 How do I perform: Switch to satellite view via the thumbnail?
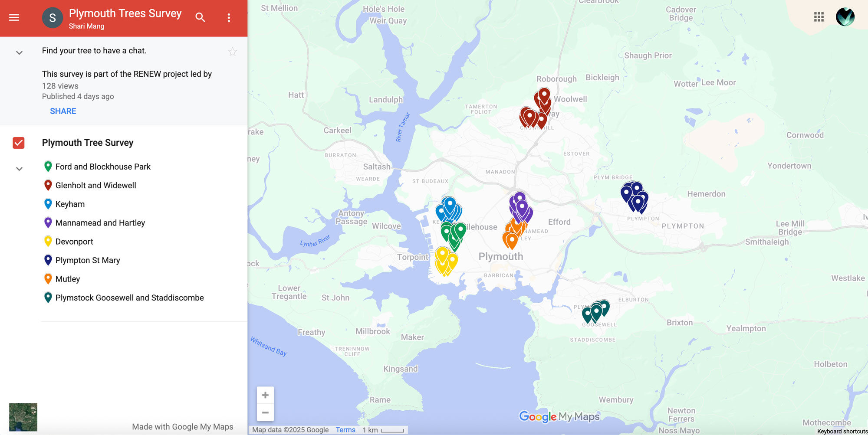[x=23, y=417]
